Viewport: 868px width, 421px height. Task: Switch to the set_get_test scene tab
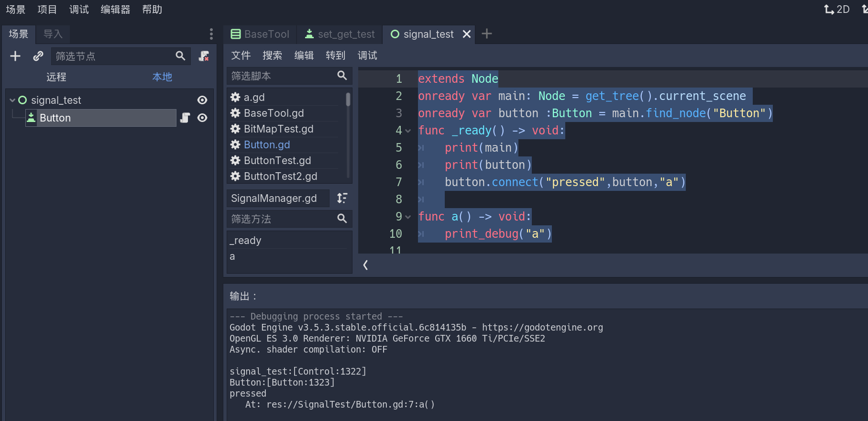pos(340,34)
